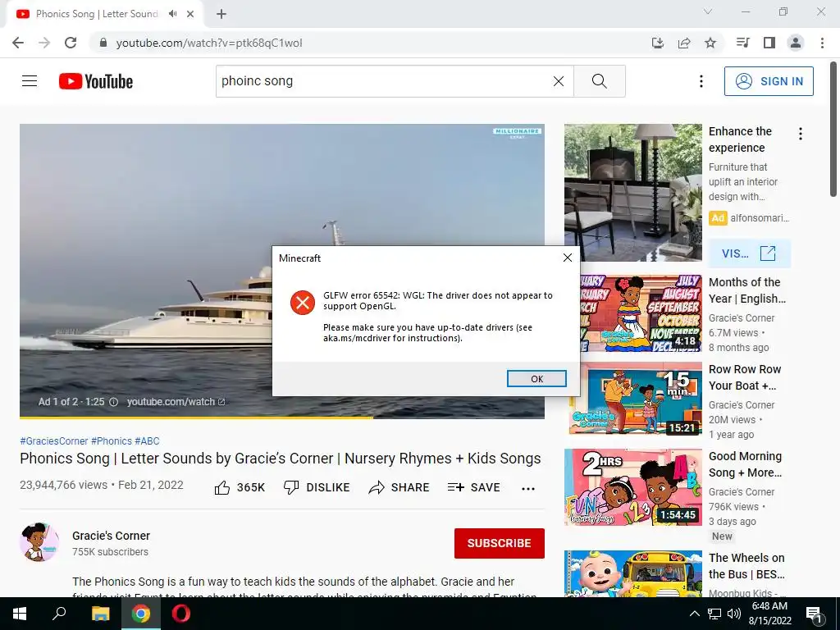Open the ad options three-dot menu

click(801, 134)
